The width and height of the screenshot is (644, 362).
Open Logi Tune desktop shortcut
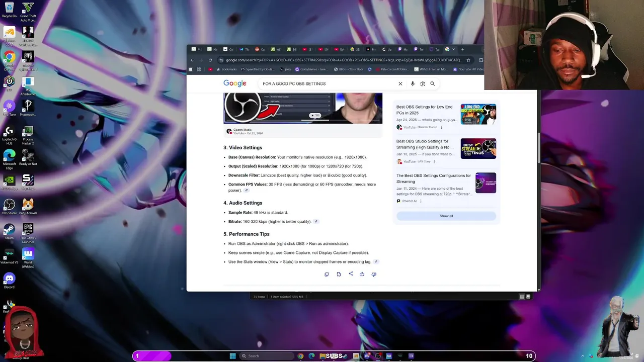[9, 108]
